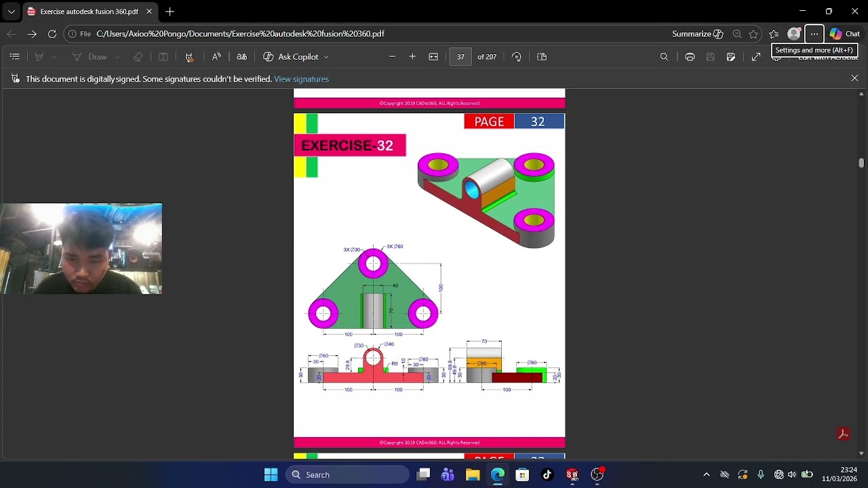Open the clock and date 23:24
Screen dimensions: 868x488
coord(839,474)
